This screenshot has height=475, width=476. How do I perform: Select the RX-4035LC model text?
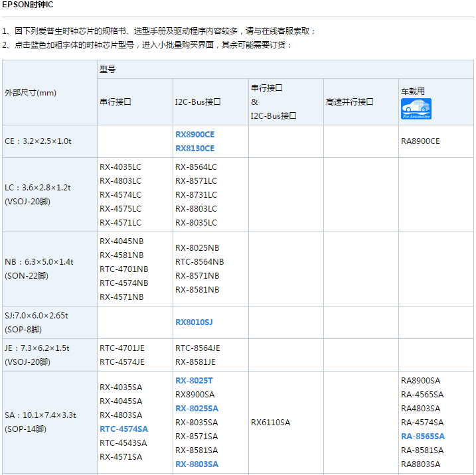click(x=120, y=167)
